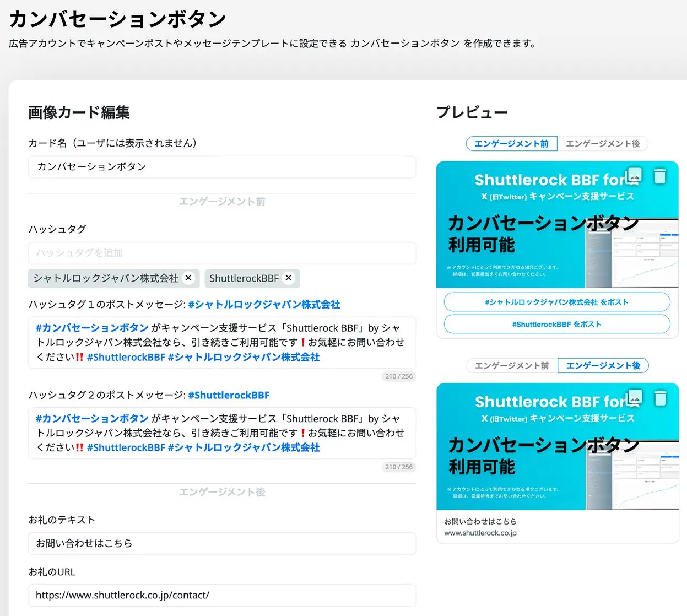Focus the お礼のURL input field

[222, 595]
